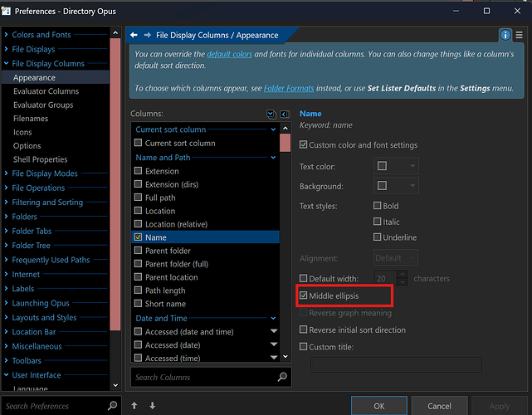Click the Custom title text field
This screenshot has width=532, height=415.
point(396,364)
